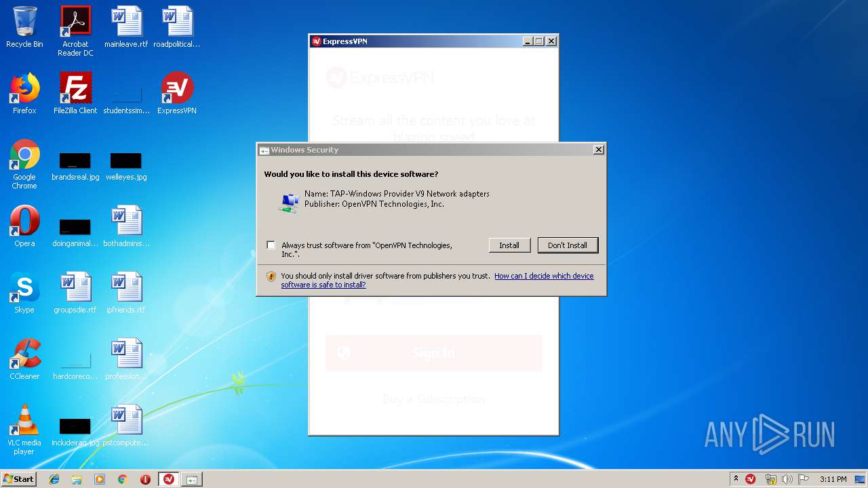
Task: Launch FileZilla Client shortcut
Action: 75,94
